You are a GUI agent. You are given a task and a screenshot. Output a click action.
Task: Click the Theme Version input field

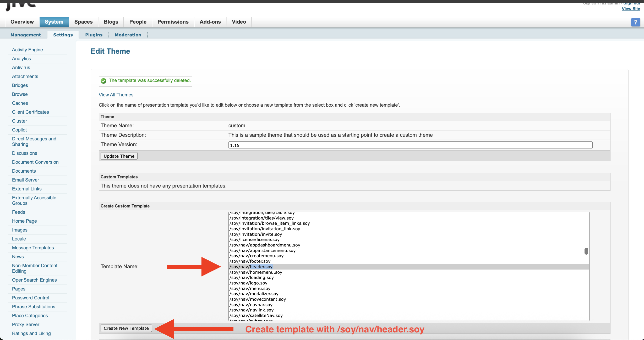click(x=410, y=145)
